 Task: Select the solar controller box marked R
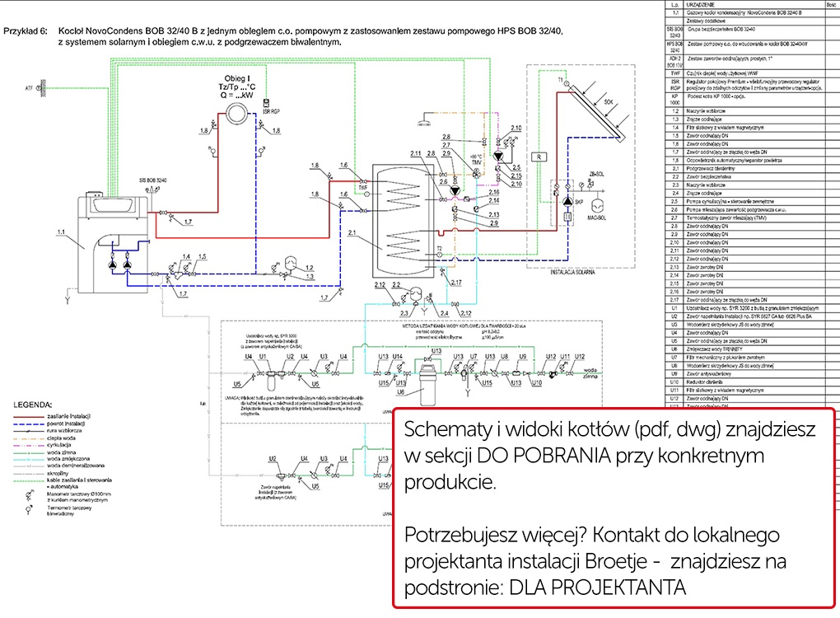(539, 157)
